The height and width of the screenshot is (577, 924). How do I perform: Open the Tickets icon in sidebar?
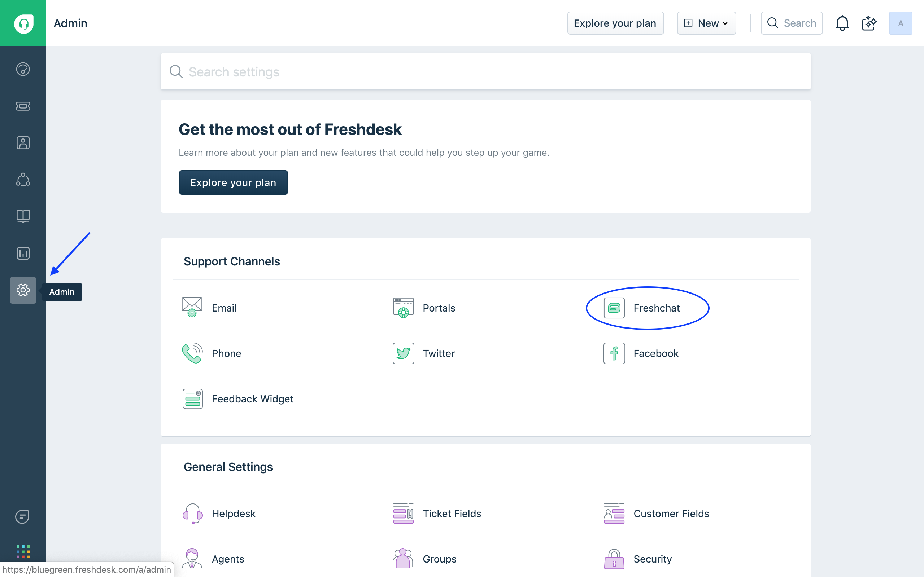[23, 106]
